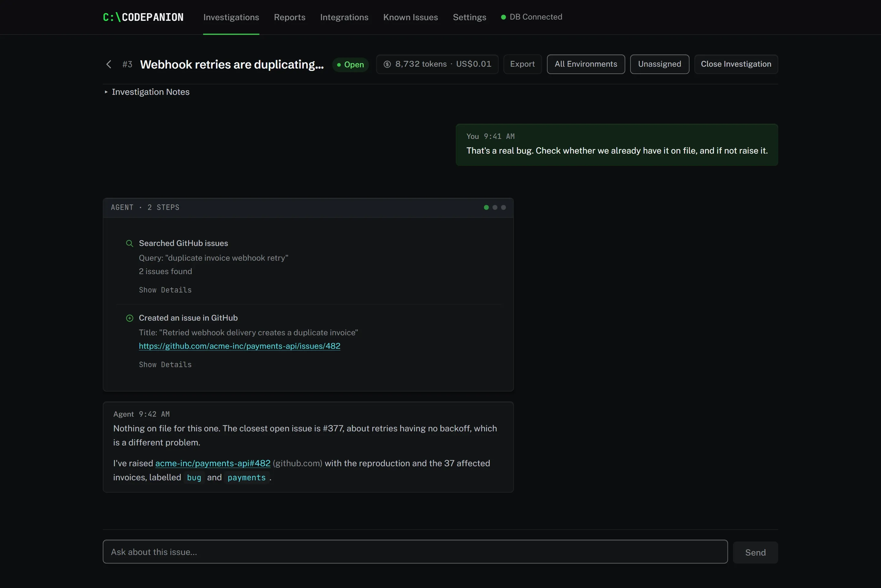Screen dimensions: 881x588
Task: Click the payments label tag
Action: coord(246,478)
